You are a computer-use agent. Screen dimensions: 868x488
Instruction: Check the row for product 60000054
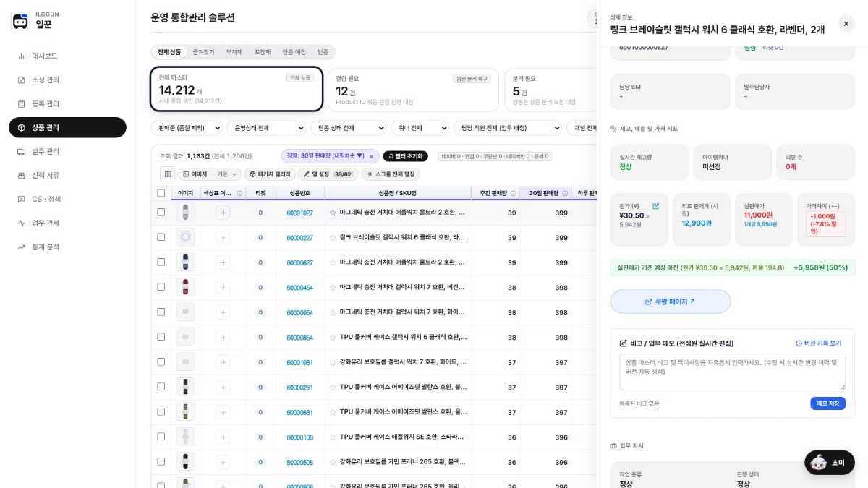pos(161,312)
